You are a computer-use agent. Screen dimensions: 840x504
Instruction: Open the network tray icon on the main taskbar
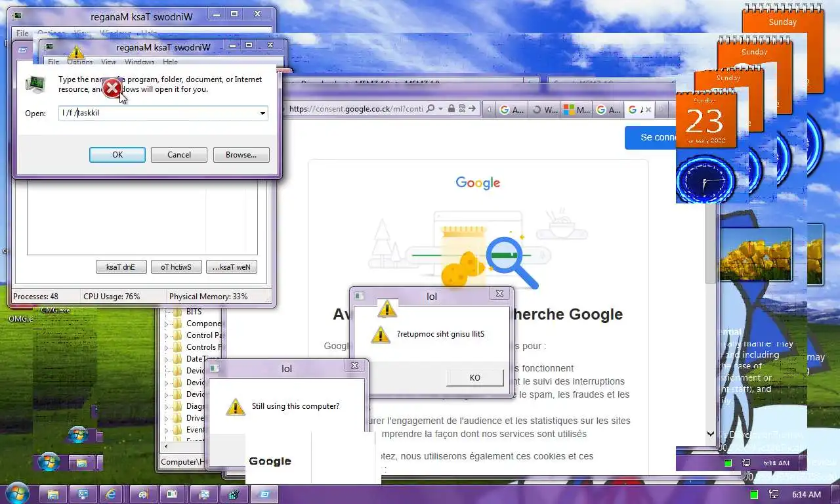pos(774,494)
